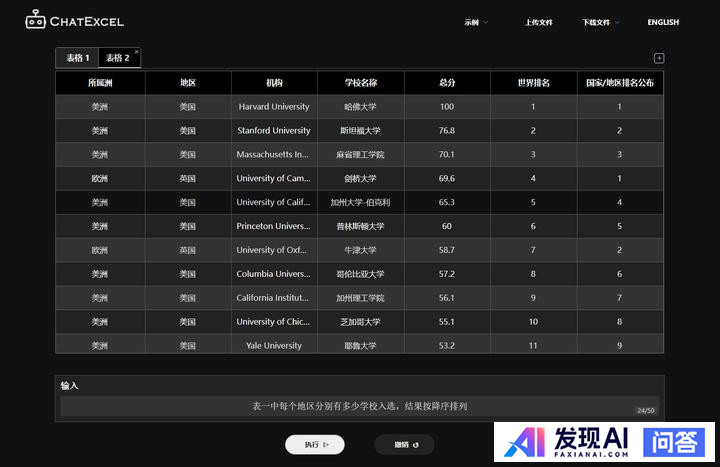Select the University of Cam... cell
The height and width of the screenshot is (467, 720).
point(274,178)
